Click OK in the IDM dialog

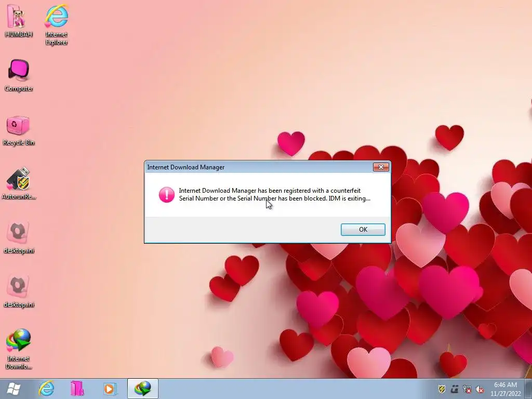click(x=363, y=229)
